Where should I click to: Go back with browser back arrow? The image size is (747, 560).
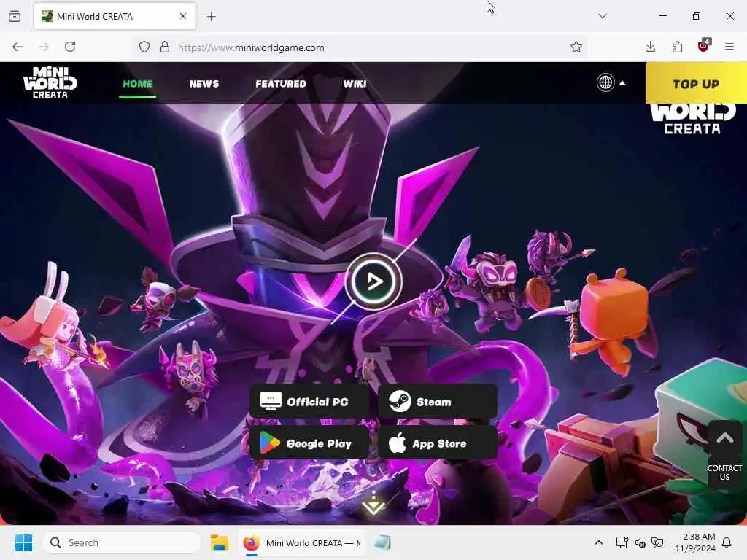18,47
